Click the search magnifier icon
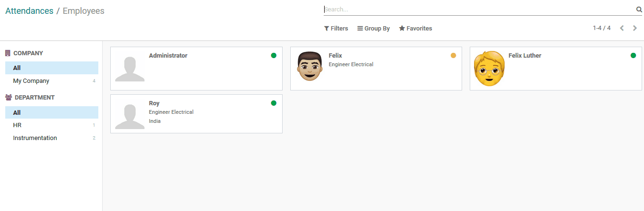The image size is (644, 211). click(x=639, y=9)
